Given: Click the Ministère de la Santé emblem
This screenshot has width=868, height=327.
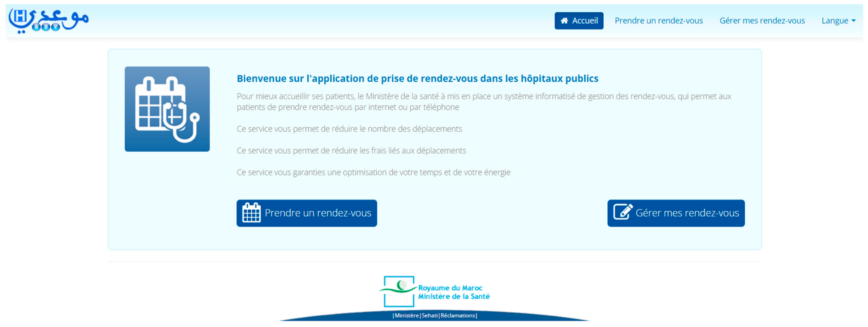Looking at the screenshot, I should pyautogui.click(x=399, y=291).
